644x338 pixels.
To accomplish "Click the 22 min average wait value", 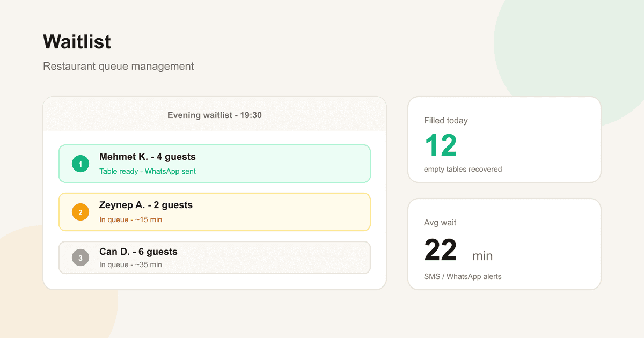I will click(x=458, y=251).
